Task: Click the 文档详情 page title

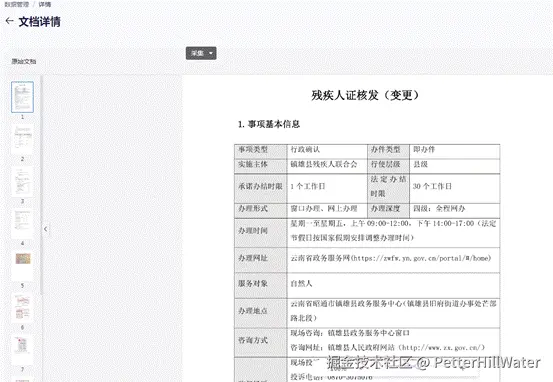Action: pos(40,22)
